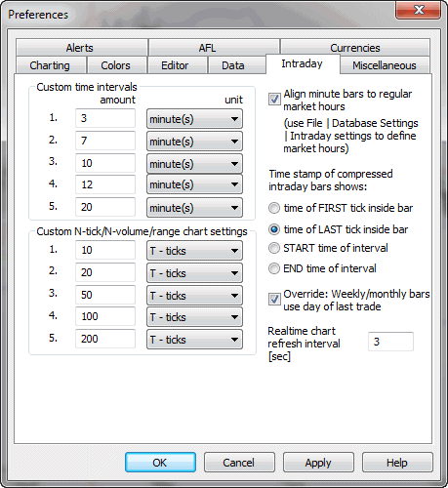Select START time of interval option
448x488 pixels.
coord(274,248)
